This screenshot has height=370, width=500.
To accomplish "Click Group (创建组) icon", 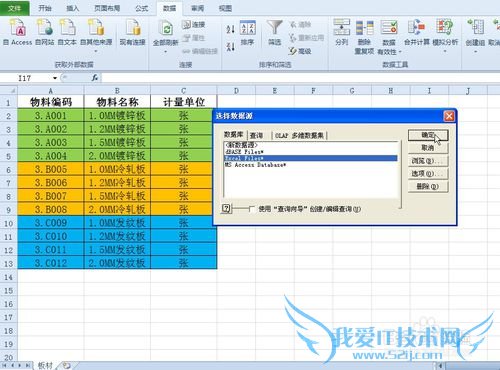I will tap(475, 28).
